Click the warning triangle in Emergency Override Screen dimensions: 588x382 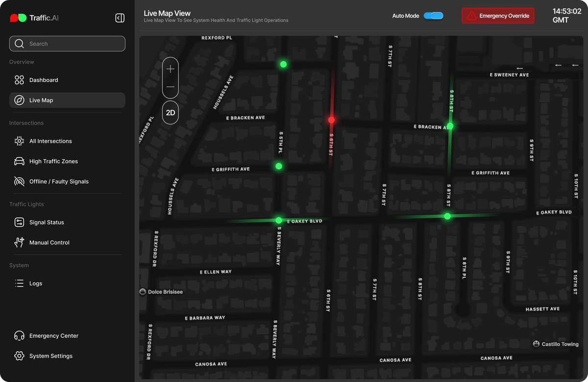pos(471,16)
